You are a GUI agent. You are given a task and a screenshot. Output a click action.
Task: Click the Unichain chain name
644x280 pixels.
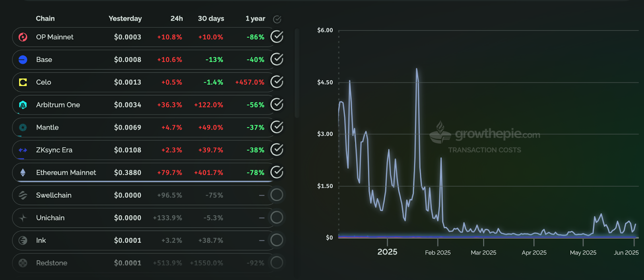50,218
